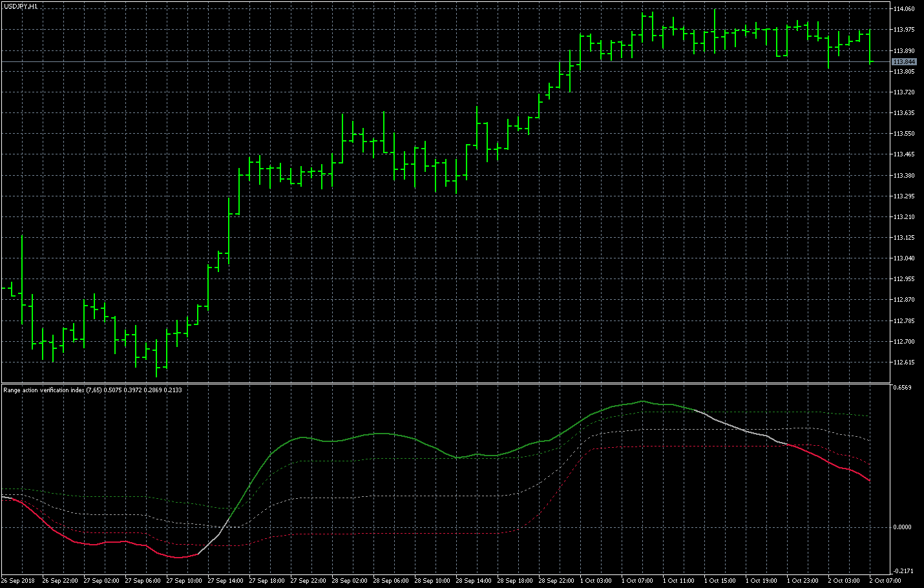Click the -0.2171 indicator scale minimum
Image resolution: width=924 pixels, height=588 pixels.
coord(902,571)
